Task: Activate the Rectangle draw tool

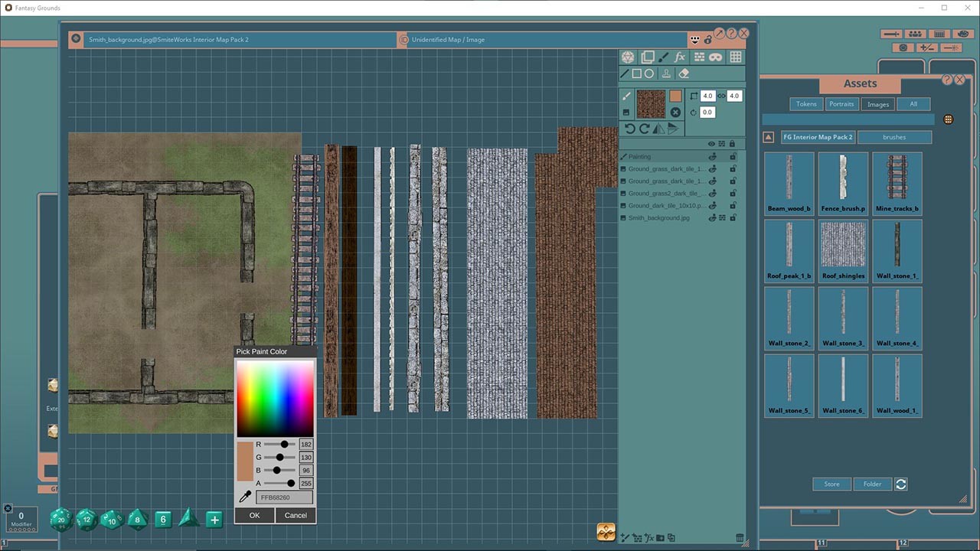Action: pos(637,73)
